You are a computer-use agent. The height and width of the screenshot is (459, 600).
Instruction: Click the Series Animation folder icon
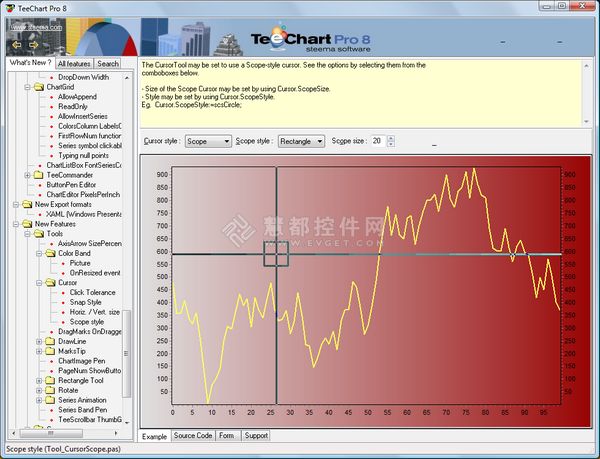pyautogui.click(x=51, y=400)
